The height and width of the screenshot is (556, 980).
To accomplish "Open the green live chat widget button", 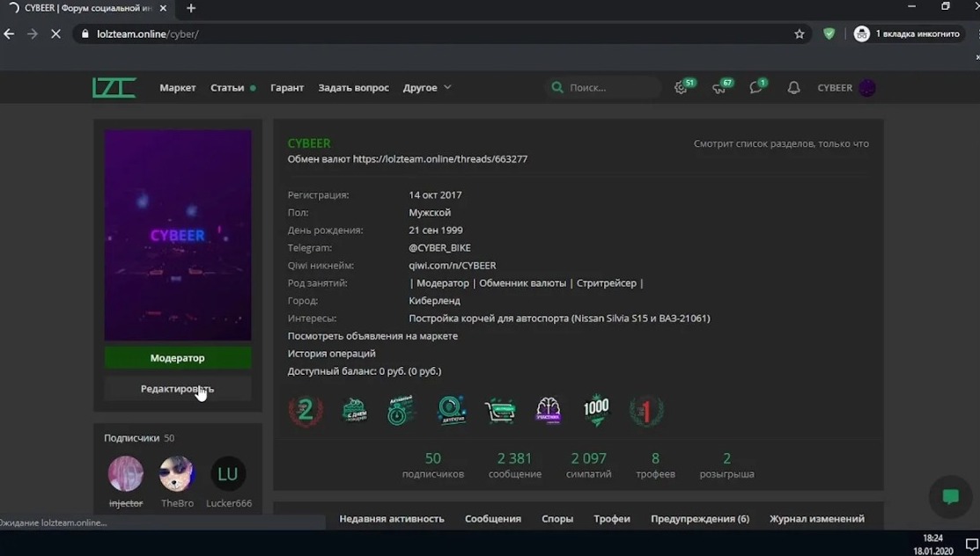I will coord(950,497).
